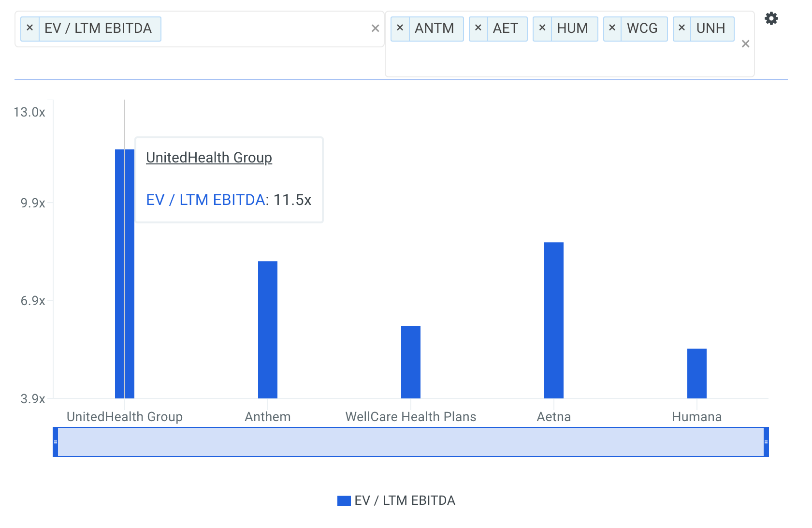Select the Aetna bar
Viewport: 812px width, 528px height.
click(x=554, y=320)
